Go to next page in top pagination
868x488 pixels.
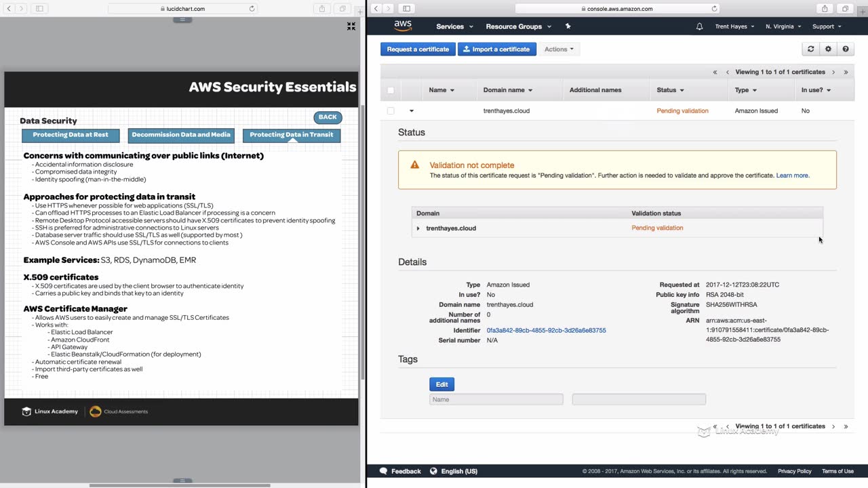tap(833, 72)
